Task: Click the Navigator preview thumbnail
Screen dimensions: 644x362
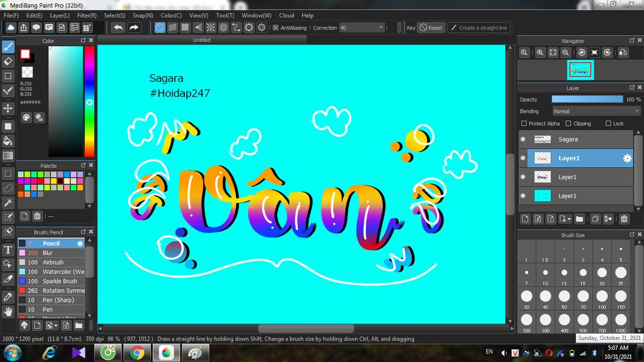Action: coord(580,70)
